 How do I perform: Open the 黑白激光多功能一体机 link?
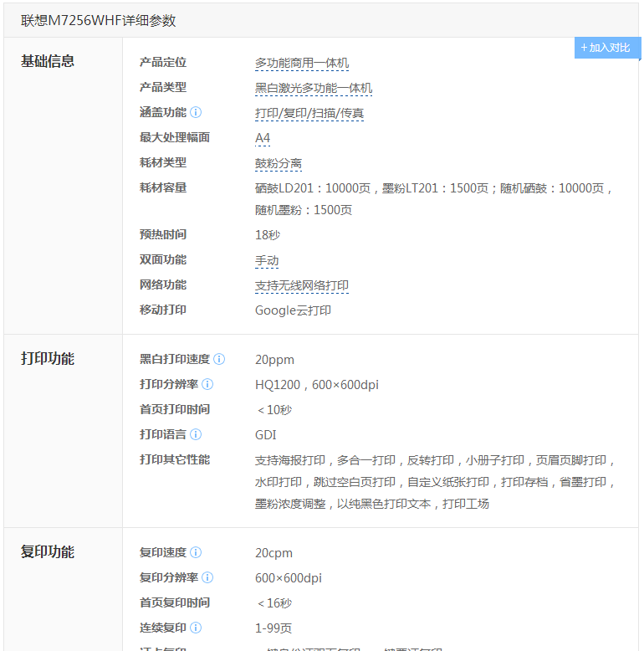314,88
